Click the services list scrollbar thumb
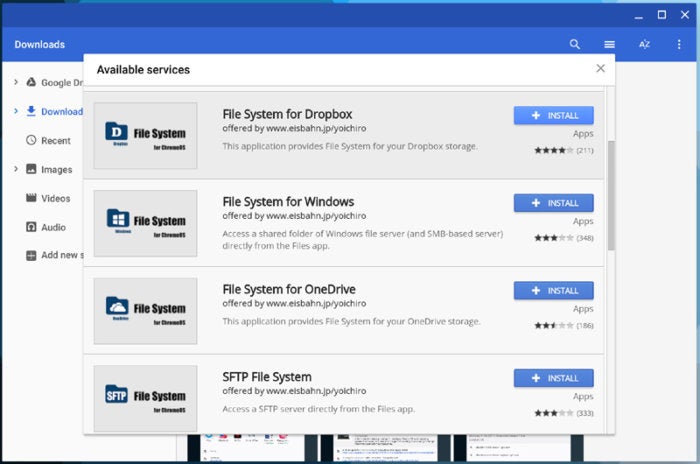This screenshot has height=464, width=700. tap(611, 196)
